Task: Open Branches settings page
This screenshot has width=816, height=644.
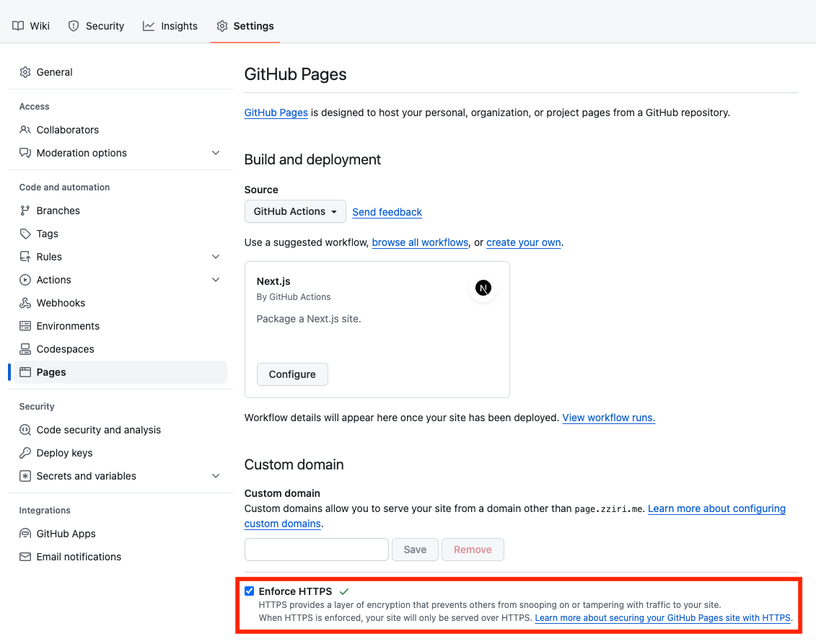Action: pos(120,211)
